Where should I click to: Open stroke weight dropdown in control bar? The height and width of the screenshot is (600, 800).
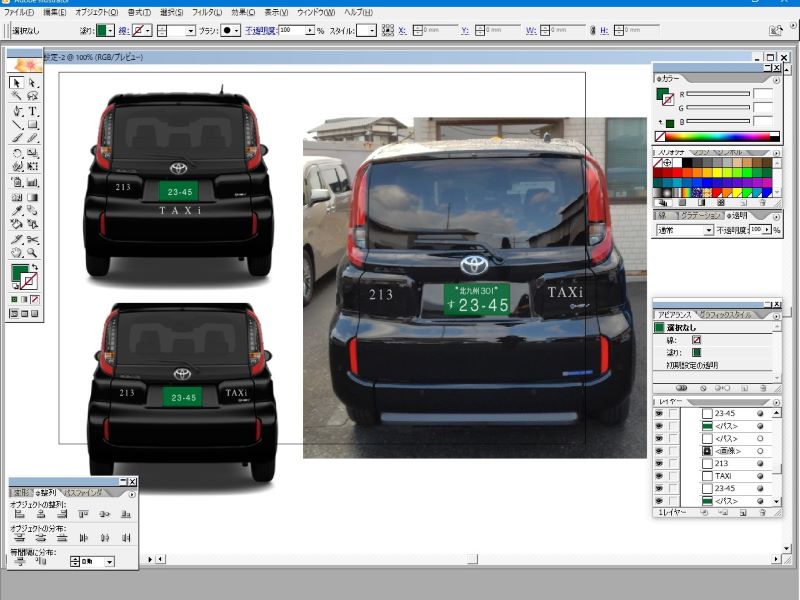[191, 31]
